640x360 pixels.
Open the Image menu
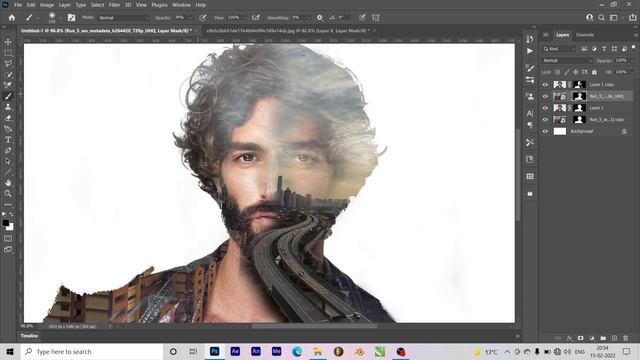[47, 5]
